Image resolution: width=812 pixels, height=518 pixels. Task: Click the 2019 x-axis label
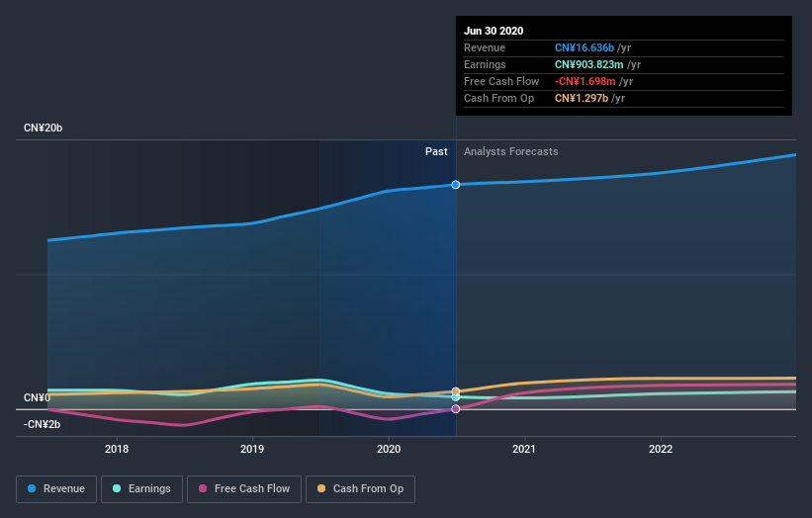252,449
